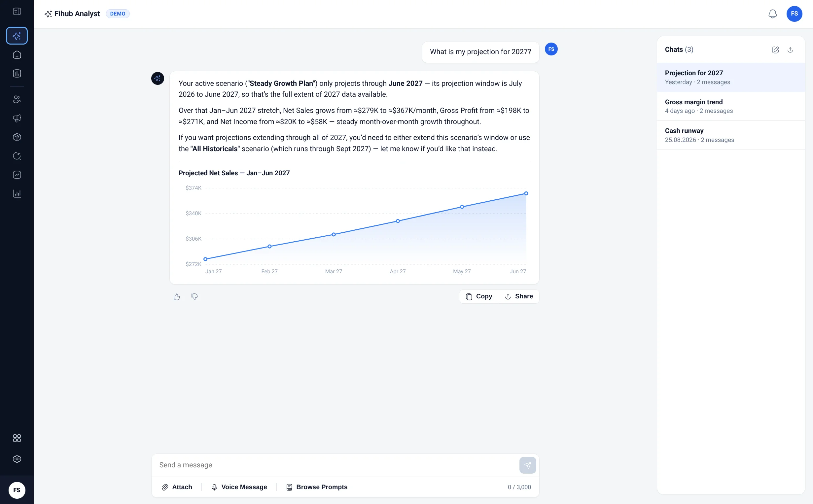Click the '4 days ago · 2 messages' subtitle
The image size is (813, 504).
[x=699, y=111]
